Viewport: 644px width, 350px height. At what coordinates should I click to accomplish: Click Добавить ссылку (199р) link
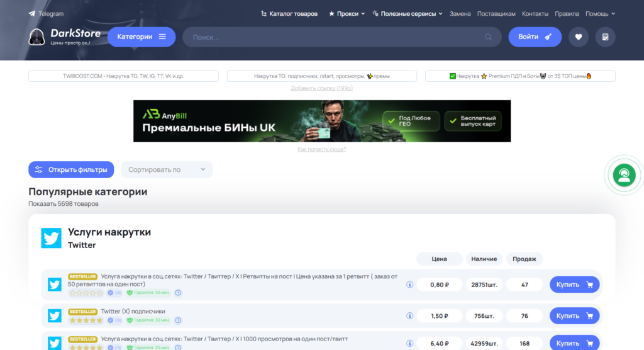tap(321, 88)
